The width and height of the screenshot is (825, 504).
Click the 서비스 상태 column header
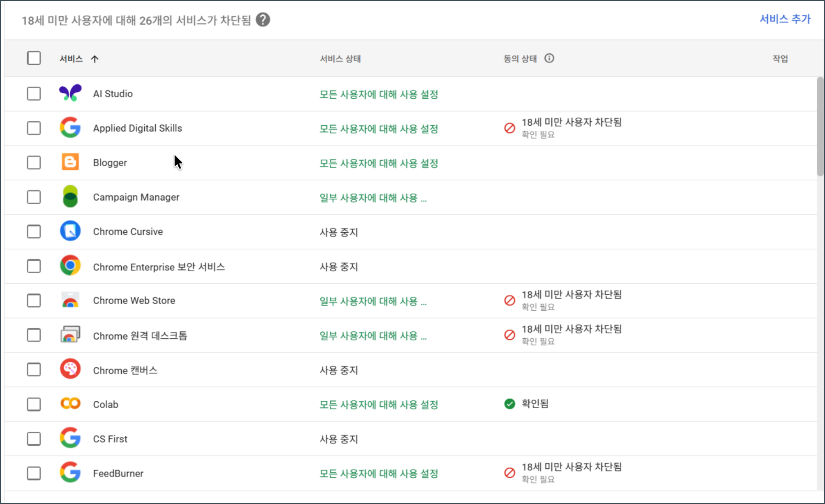point(340,59)
